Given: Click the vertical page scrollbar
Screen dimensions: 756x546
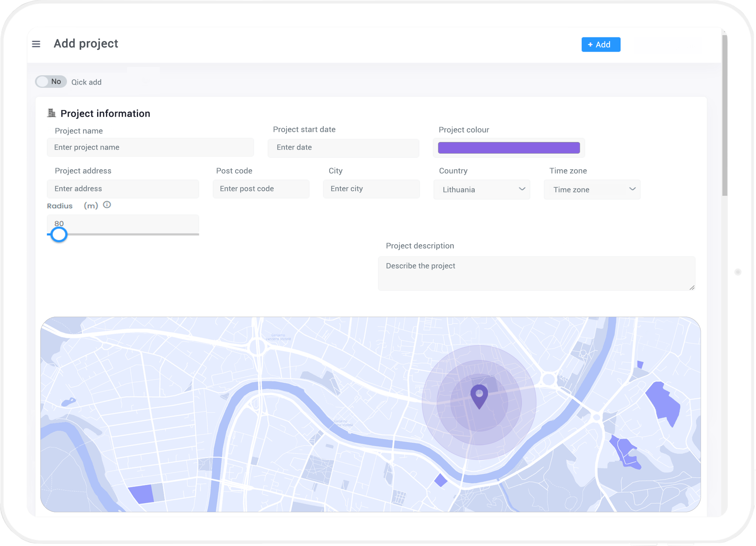Looking at the screenshot, I should (x=725, y=115).
